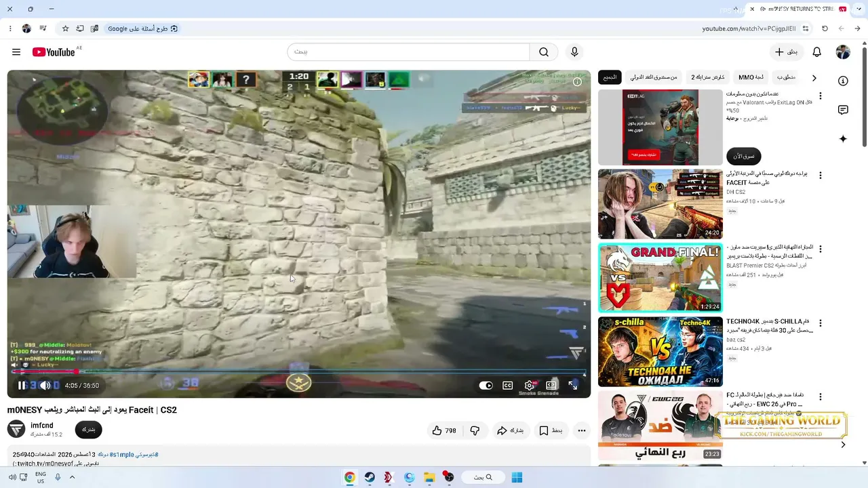Toggle the autoplay switch in the player

coord(486,386)
